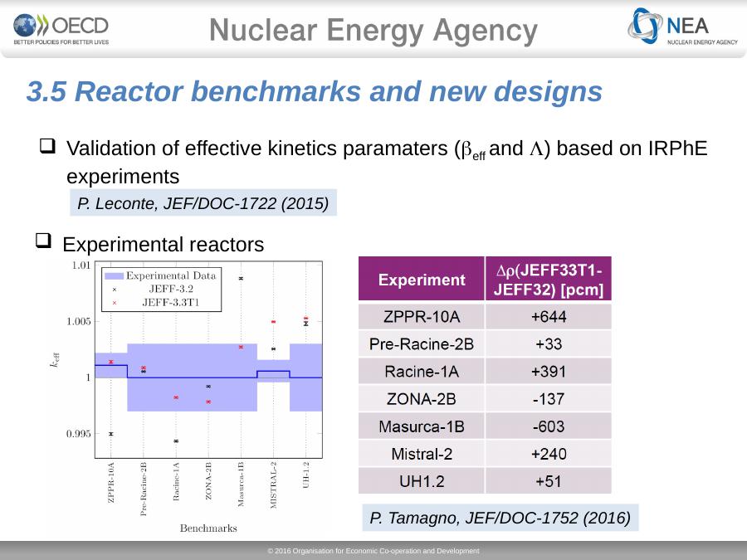Click the Δρ(JEFF33T1-JEFF32) [pcm] column header

click(549, 280)
